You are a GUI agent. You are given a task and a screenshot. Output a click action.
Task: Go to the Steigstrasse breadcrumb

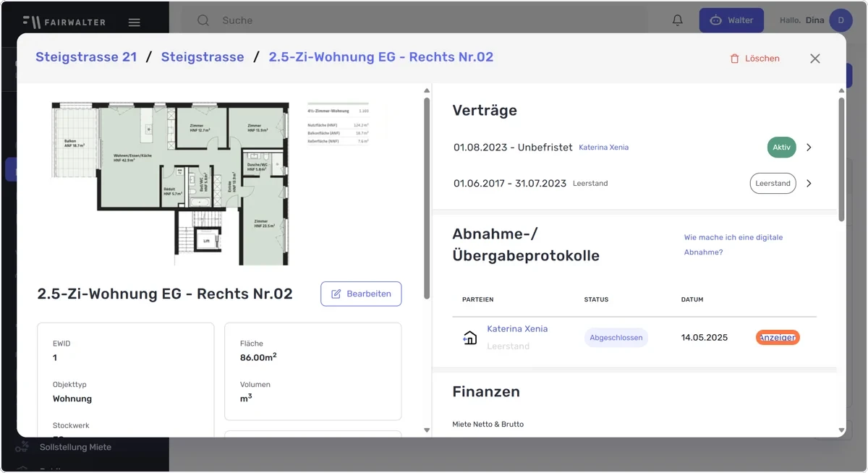(203, 57)
